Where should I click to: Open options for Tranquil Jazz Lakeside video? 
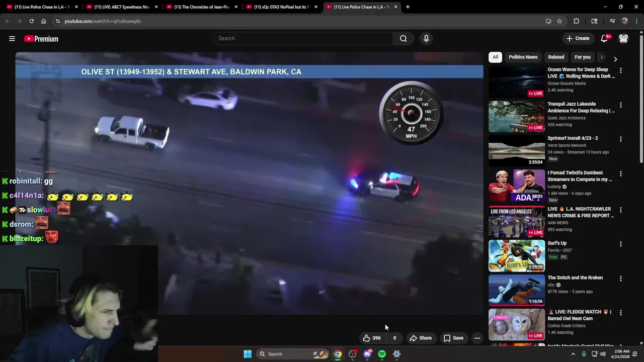620,105
